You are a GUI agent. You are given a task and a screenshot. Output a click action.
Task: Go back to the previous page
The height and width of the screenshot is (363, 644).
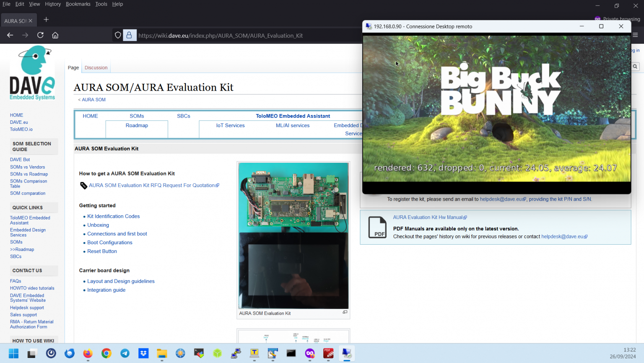(x=10, y=35)
